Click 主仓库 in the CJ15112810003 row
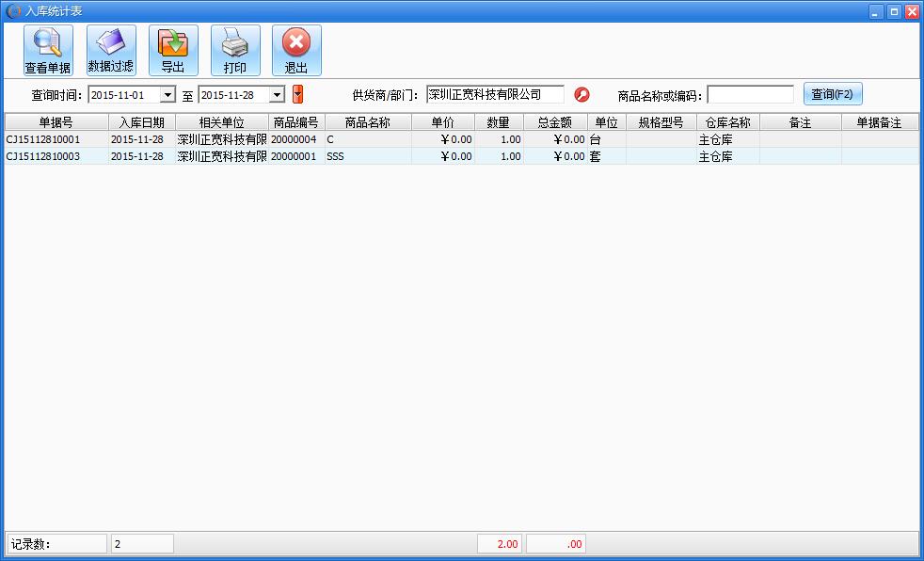The image size is (924, 561). 727,156
